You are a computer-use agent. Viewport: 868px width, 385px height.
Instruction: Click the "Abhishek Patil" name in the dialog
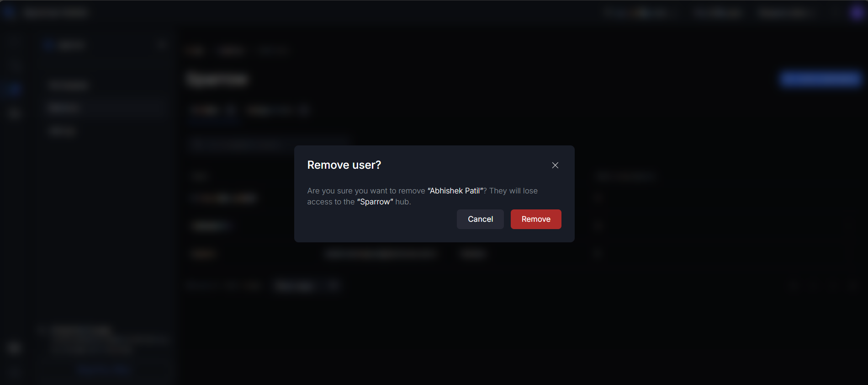(x=455, y=191)
